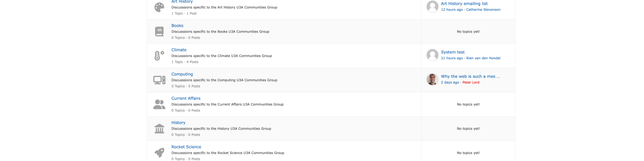Open the Computing forum link

click(182, 74)
